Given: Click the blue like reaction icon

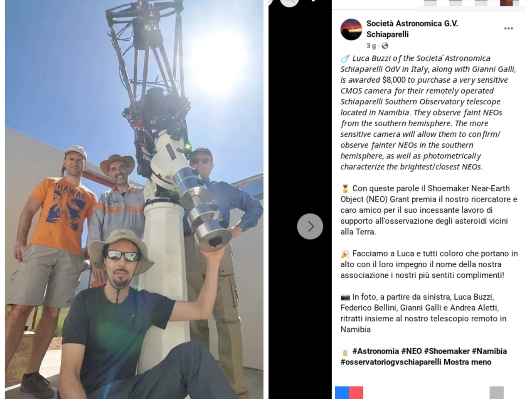Looking at the screenshot, I should point(342,393).
